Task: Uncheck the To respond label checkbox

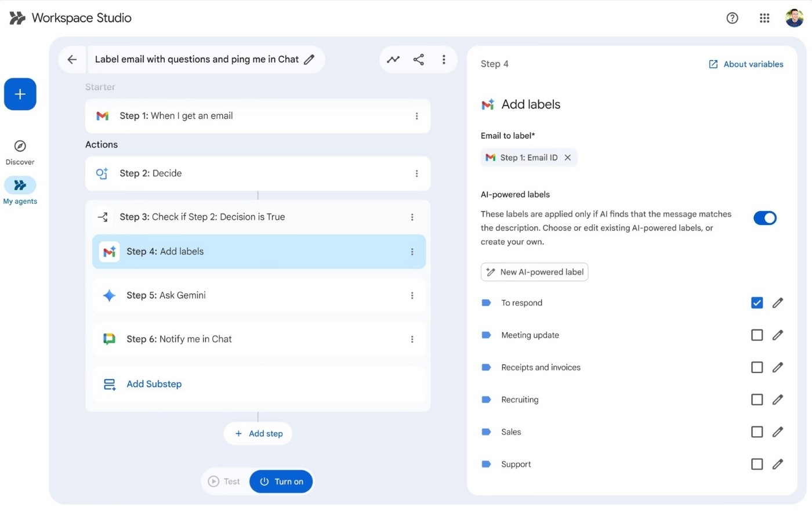Action: pos(757,303)
